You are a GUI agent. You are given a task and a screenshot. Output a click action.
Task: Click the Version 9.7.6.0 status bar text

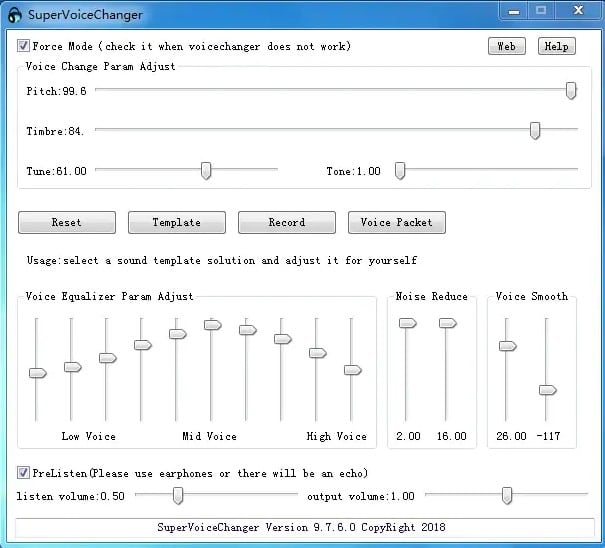[x=301, y=527]
